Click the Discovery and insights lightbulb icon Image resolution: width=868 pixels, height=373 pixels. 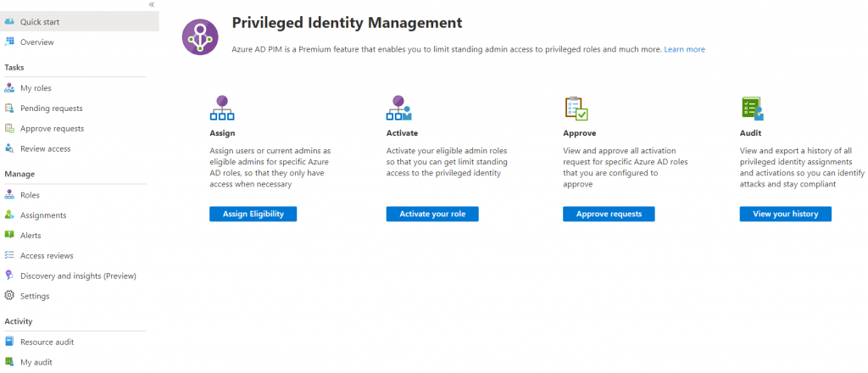(8, 276)
